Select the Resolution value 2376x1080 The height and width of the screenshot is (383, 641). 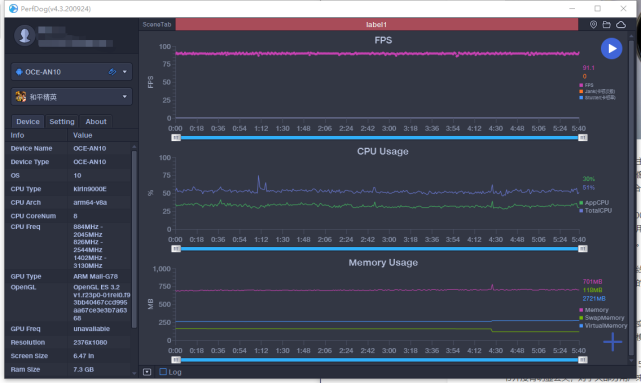point(90,342)
